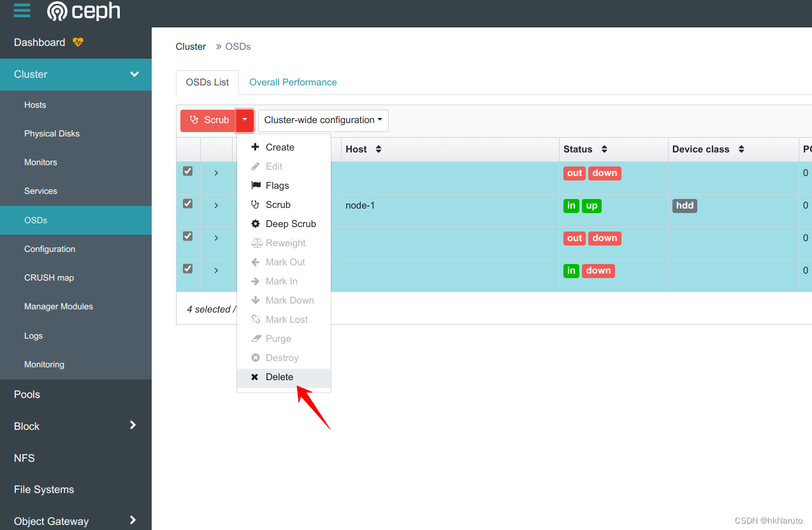This screenshot has width=812, height=530.
Task: Choose Flags from the actions menu
Action: pos(284,186)
